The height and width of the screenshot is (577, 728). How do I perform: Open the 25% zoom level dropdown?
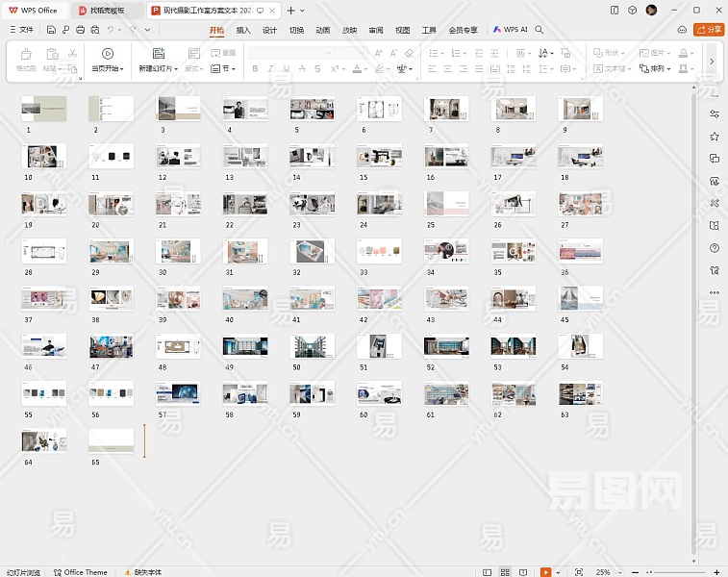coord(604,572)
